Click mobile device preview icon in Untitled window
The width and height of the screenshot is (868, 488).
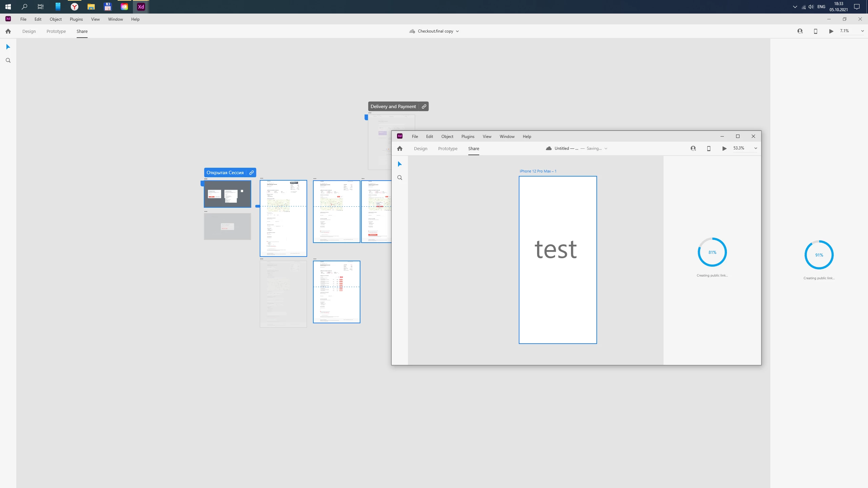(709, 148)
